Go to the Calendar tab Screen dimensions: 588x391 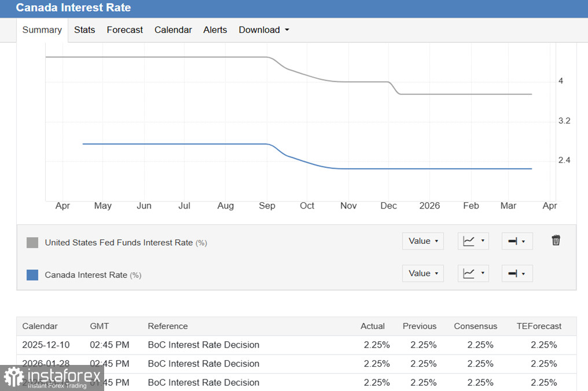point(173,30)
